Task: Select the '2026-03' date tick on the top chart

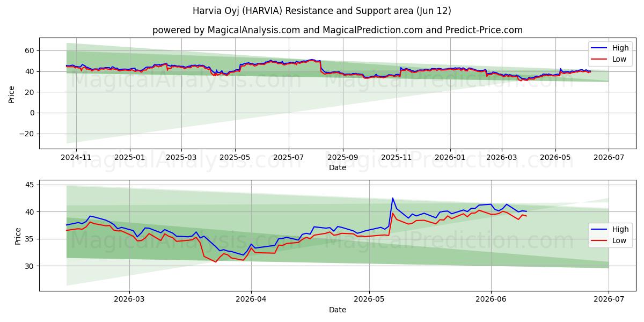Action: (x=502, y=158)
